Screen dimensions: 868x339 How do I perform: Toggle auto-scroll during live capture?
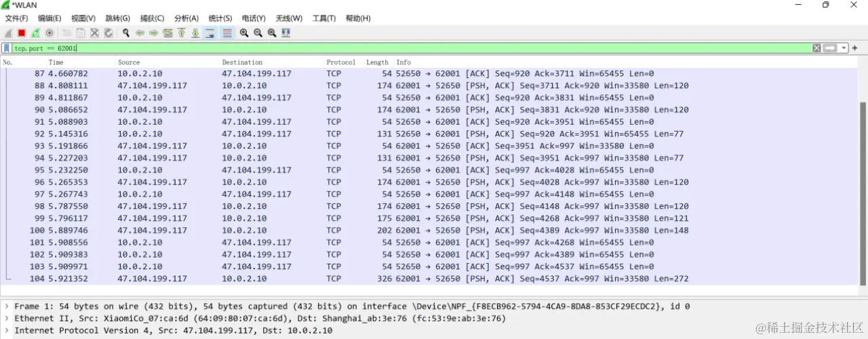[210, 33]
